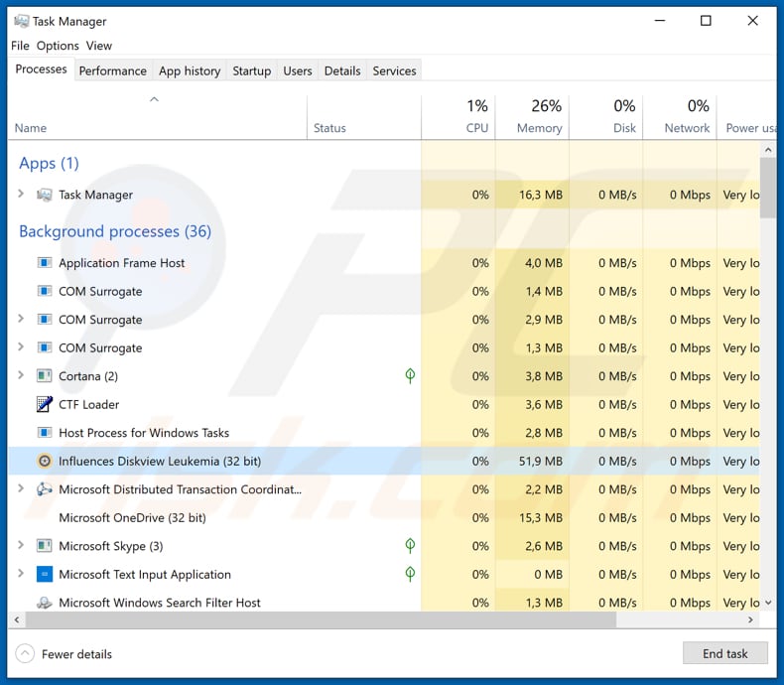Click the Cortana process icon
784x685 pixels.
pos(45,375)
